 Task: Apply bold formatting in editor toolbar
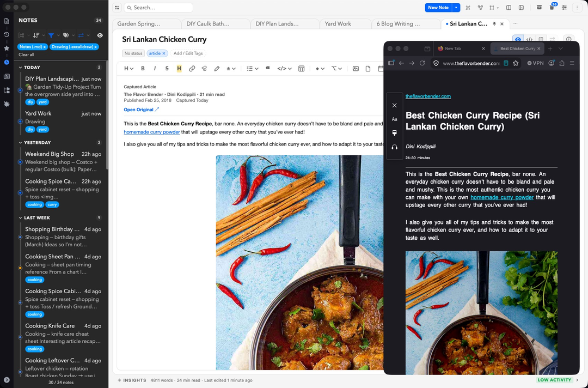click(143, 69)
